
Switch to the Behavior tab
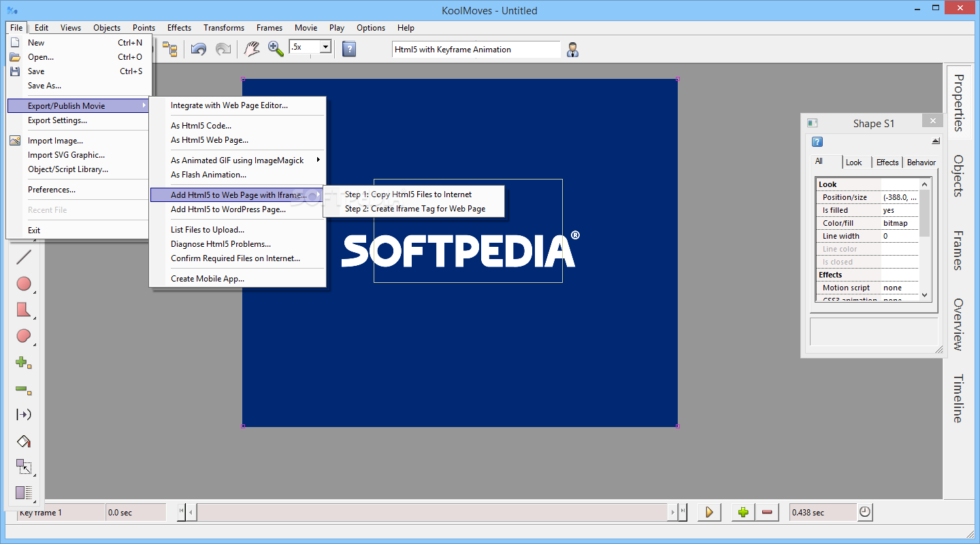pos(921,163)
